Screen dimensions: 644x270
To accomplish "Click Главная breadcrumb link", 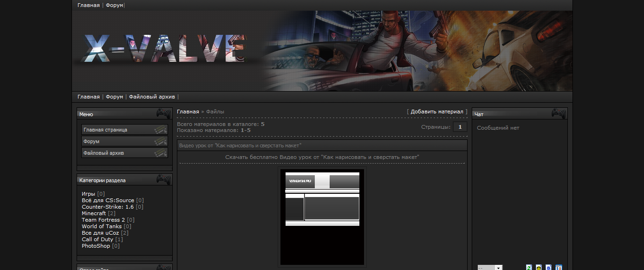I will pyautogui.click(x=188, y=112).
